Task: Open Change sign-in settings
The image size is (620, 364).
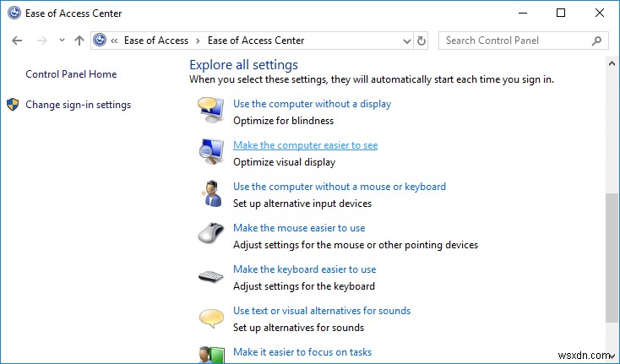Action: coord(79,105)
